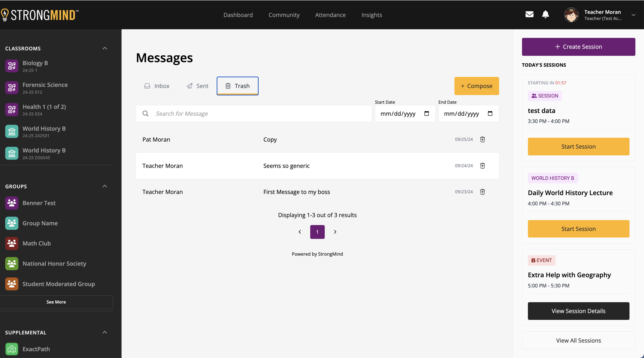Click the World History B teal icon
Image resolution: width=644 pixels, height=358 pixels.
point(12,131)
